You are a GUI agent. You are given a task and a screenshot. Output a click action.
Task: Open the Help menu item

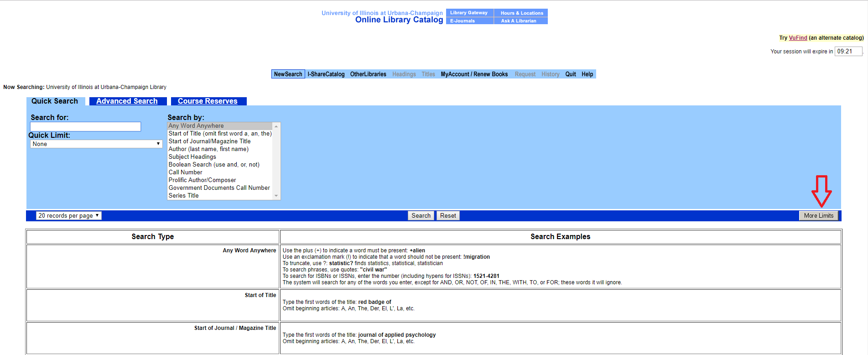587,74
